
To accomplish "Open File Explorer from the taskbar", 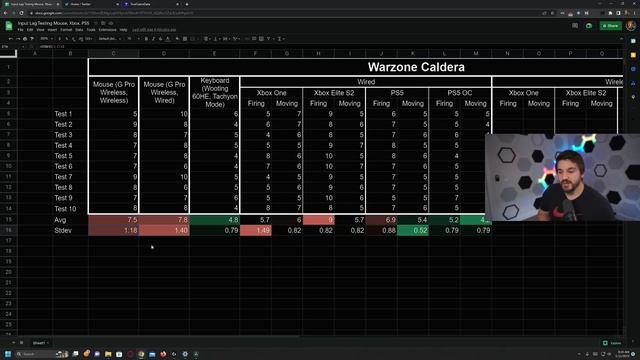I will [x=108, y=354].
